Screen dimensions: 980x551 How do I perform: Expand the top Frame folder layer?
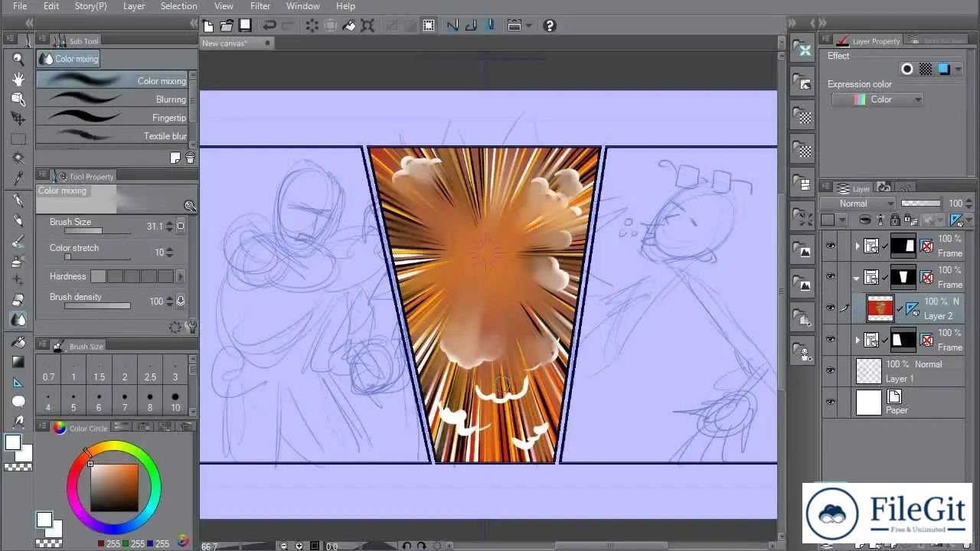(x=857, y=246)
